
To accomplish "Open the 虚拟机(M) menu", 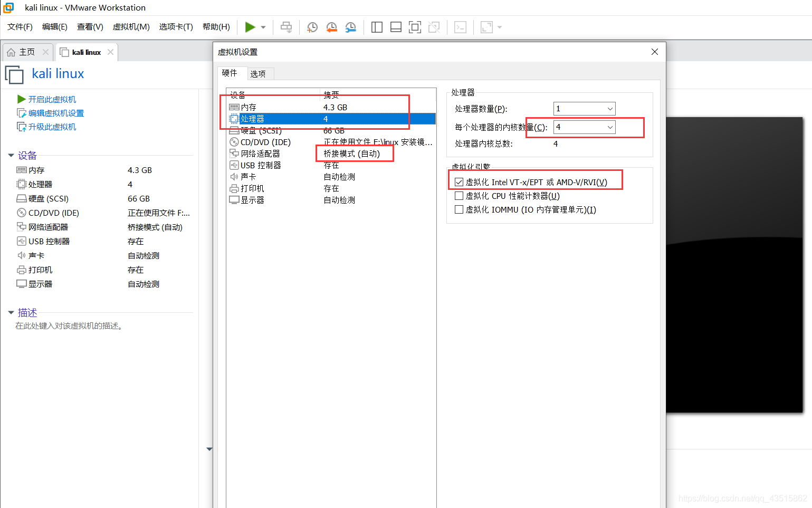I will pyautogui.click(x=131, y=27).
